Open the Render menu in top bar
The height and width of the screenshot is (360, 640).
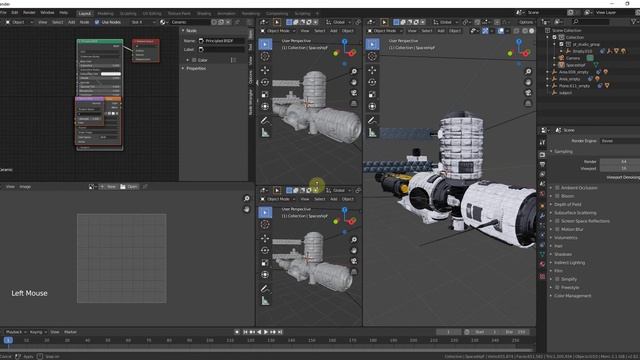(29, 13)
